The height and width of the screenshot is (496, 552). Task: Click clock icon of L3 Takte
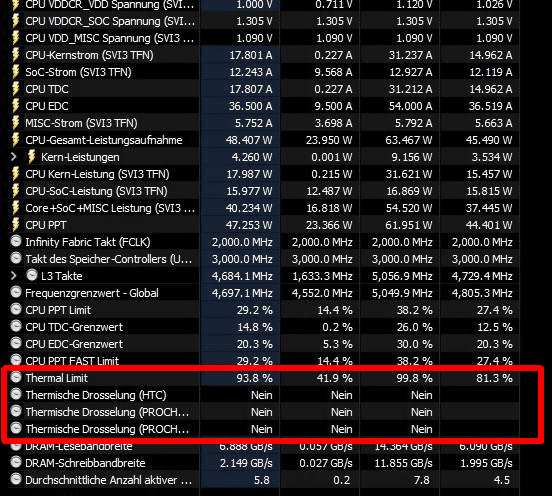click(32, 275)
